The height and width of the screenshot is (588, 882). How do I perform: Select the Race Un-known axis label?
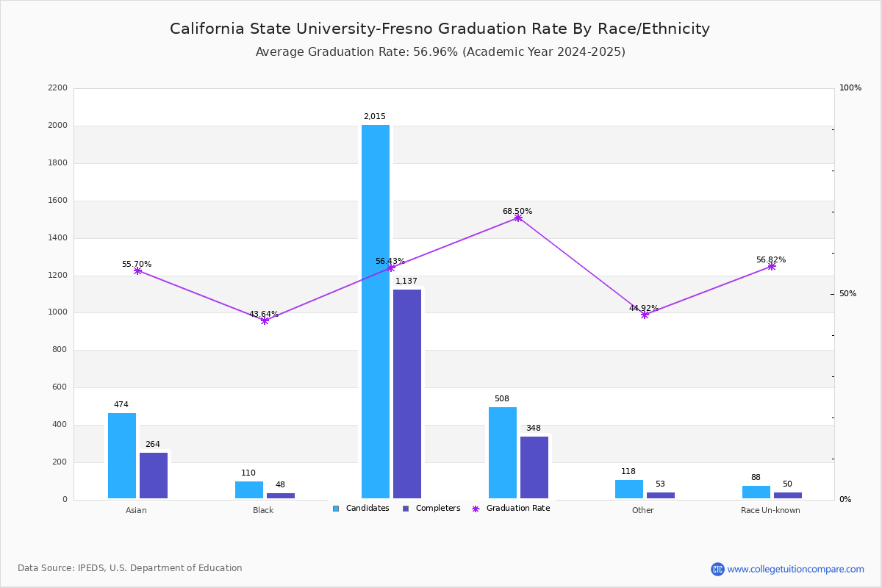pos(770,510)
